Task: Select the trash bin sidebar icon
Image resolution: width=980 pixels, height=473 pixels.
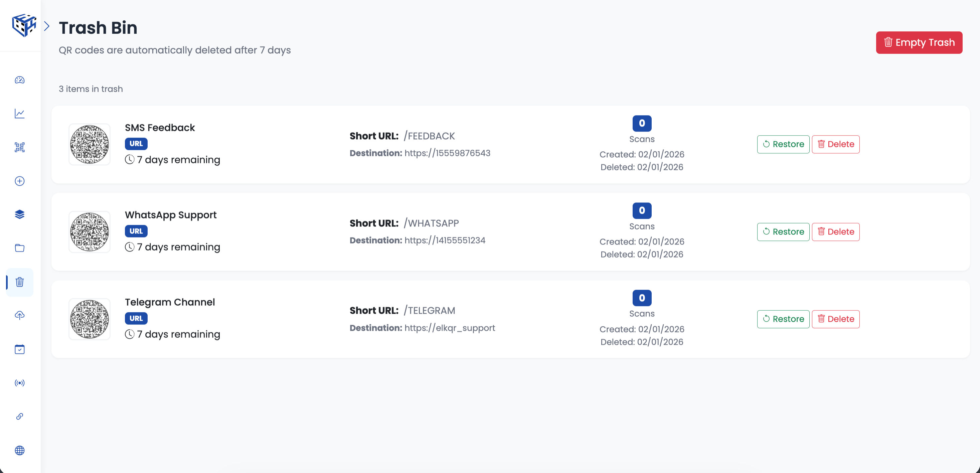Action: pos(20,282)
